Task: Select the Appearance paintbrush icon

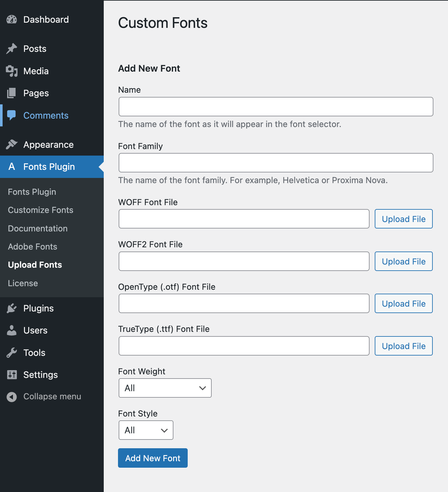Action: coord(12,144)
